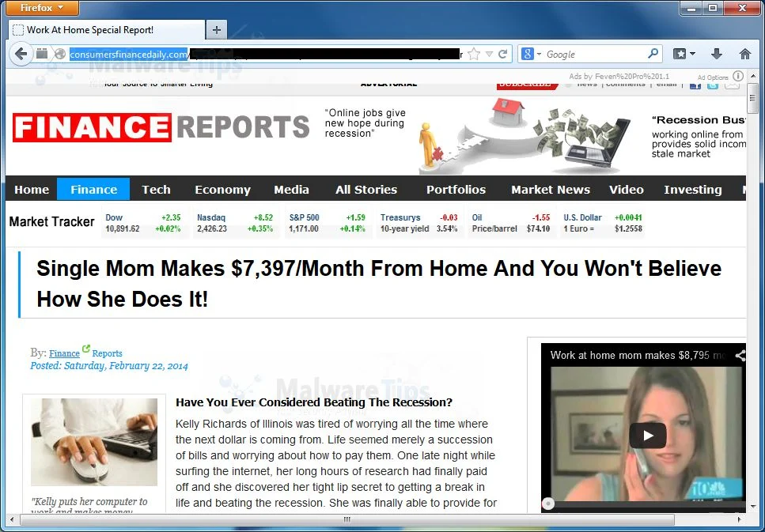Click the Dow ticker entry
Screen dimensions: 765x532
143,224
